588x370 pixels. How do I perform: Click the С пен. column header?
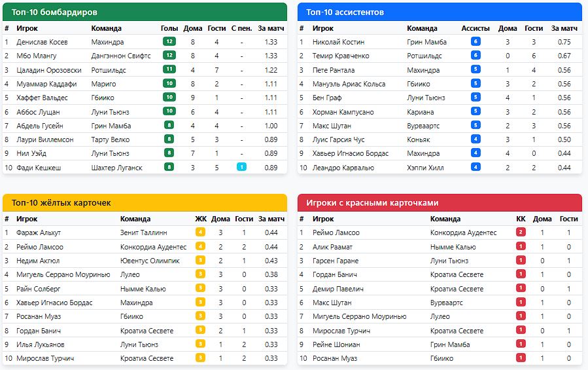[x=241, y=28]
